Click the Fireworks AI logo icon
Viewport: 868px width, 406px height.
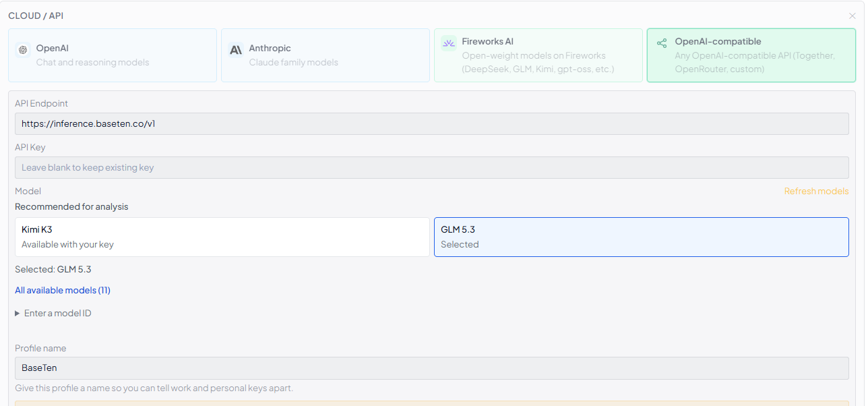(x=449, y=43)
